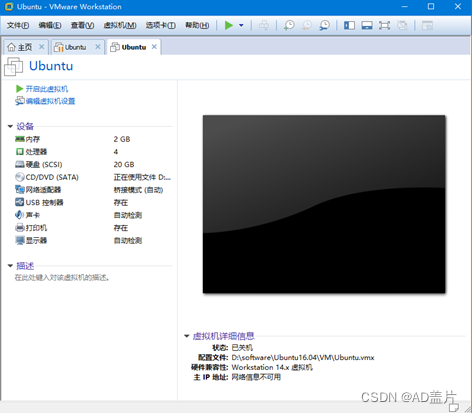Screen dimensions: 472x413
Task: Select the CD/DVD (SATA) row label
Action: coord(52,177)
